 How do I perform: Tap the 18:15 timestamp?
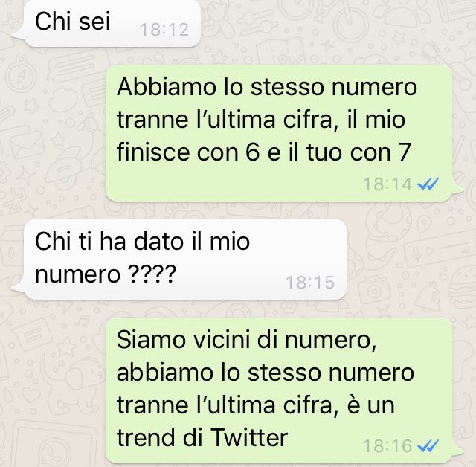pos(310,283)
